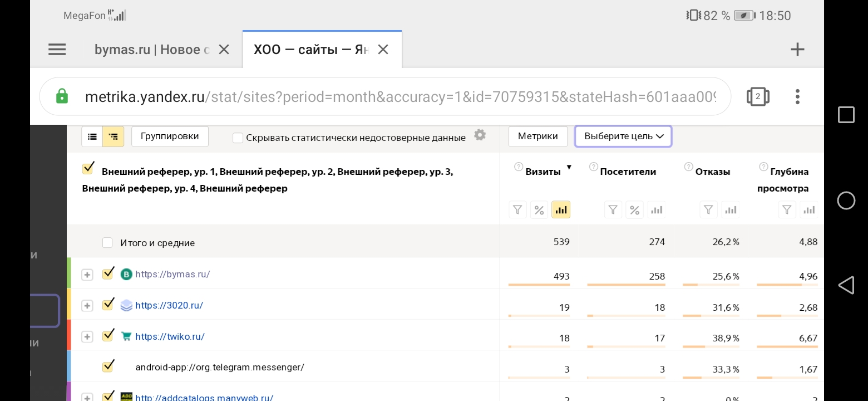Click total visits value 539
This screenshot has height=401, width=868.
[561, 242]
